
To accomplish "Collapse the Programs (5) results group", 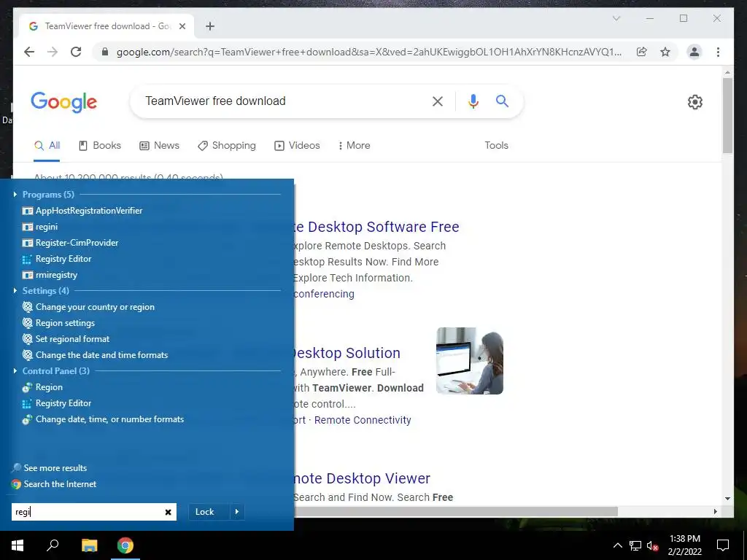I will tap(15, 194).
